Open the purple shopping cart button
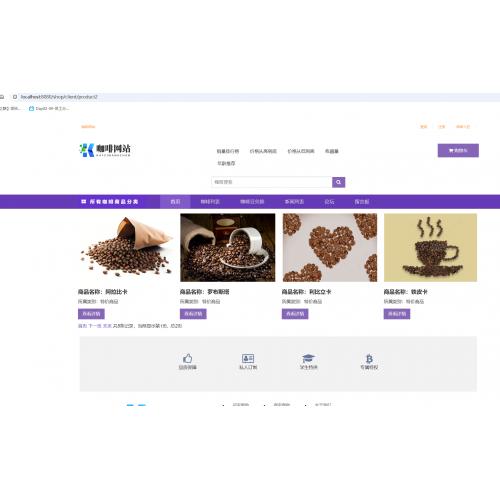The image size is (500, 500). click(x=458, y=150)
